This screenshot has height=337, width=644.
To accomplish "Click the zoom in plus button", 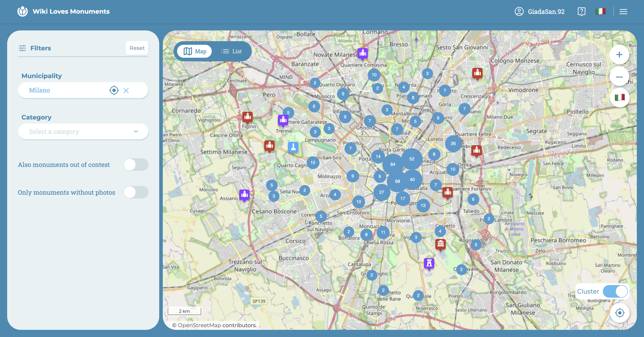I will coord(619,55).
